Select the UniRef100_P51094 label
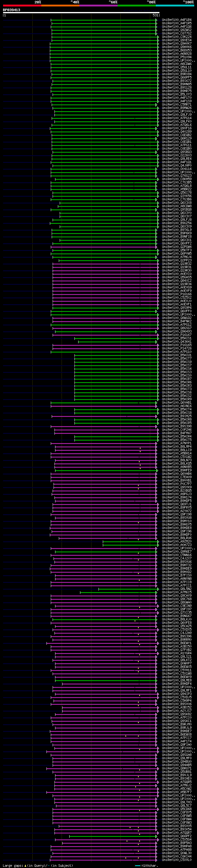The height and width of the screenshot is (868, 197). (177, 57)
